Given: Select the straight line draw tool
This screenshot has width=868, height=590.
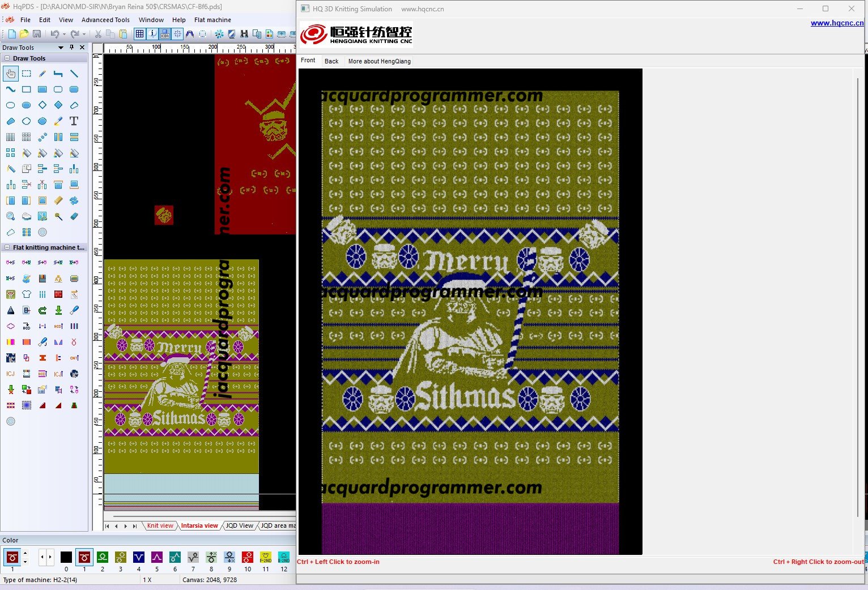Looking at the screenshot, I should (74, 74).
